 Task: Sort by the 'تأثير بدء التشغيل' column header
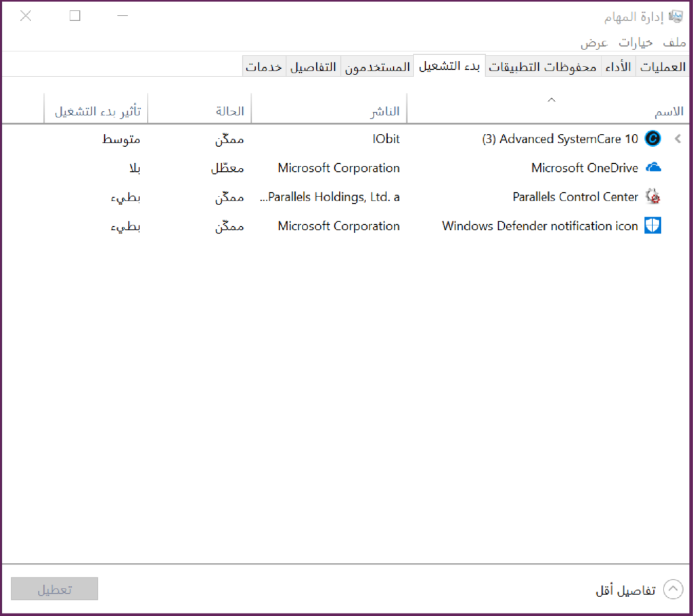point(96,109)
